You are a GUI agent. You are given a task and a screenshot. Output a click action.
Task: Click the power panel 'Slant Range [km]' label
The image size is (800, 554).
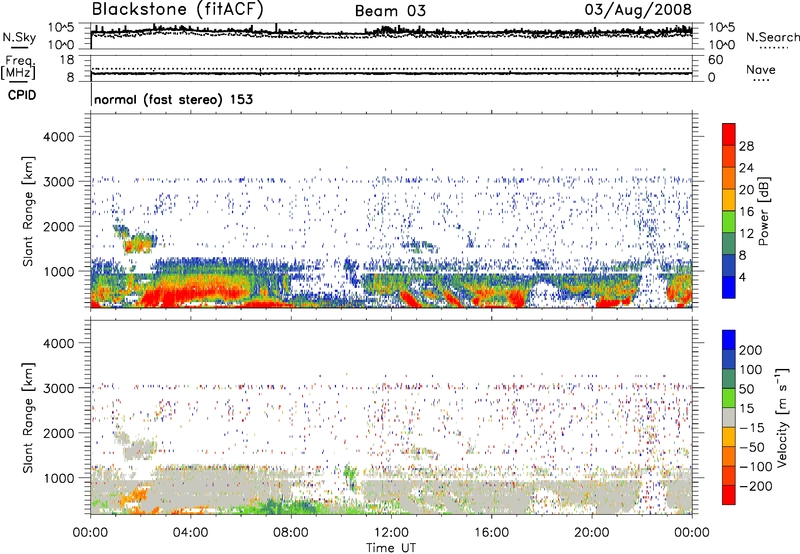(x=28, y=211)
